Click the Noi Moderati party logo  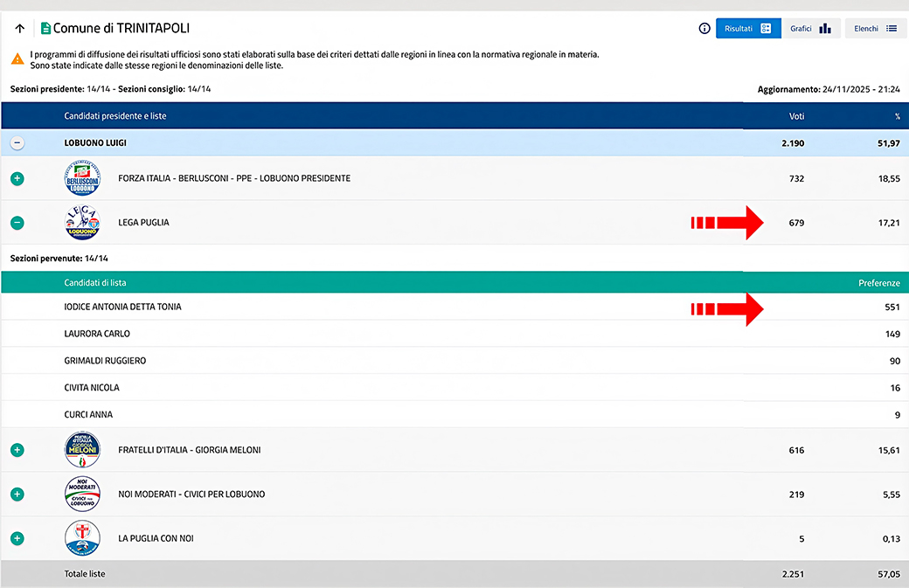pos(82,495)
